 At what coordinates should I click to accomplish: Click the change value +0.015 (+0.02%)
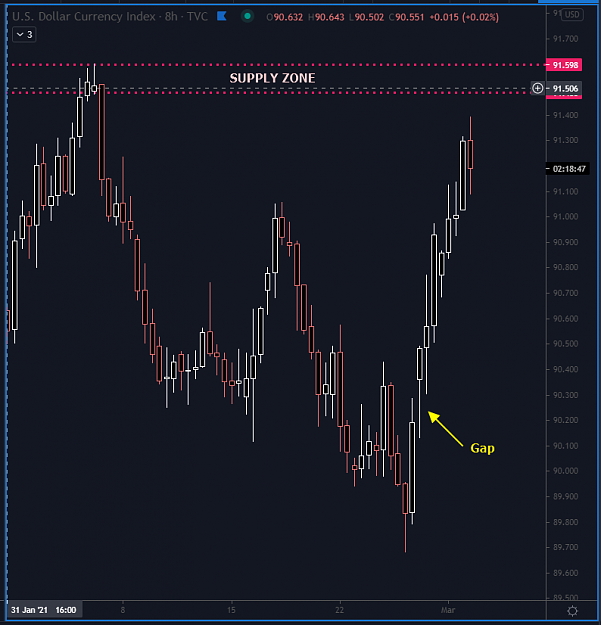(x=464, y=17)
